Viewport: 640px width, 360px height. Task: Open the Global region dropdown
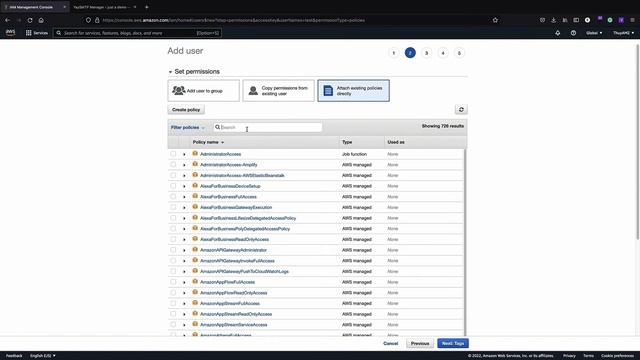594,33
